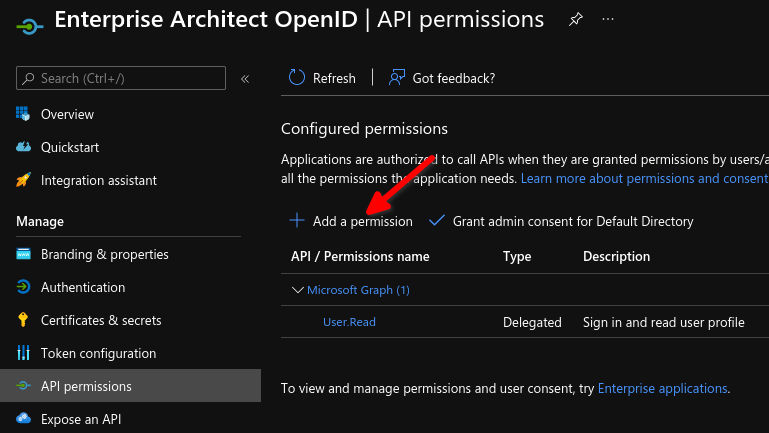Viewport: 769px width, 433px height.
Task: Open the Microsoft Graph (1) link
Action: pos(358,290)
